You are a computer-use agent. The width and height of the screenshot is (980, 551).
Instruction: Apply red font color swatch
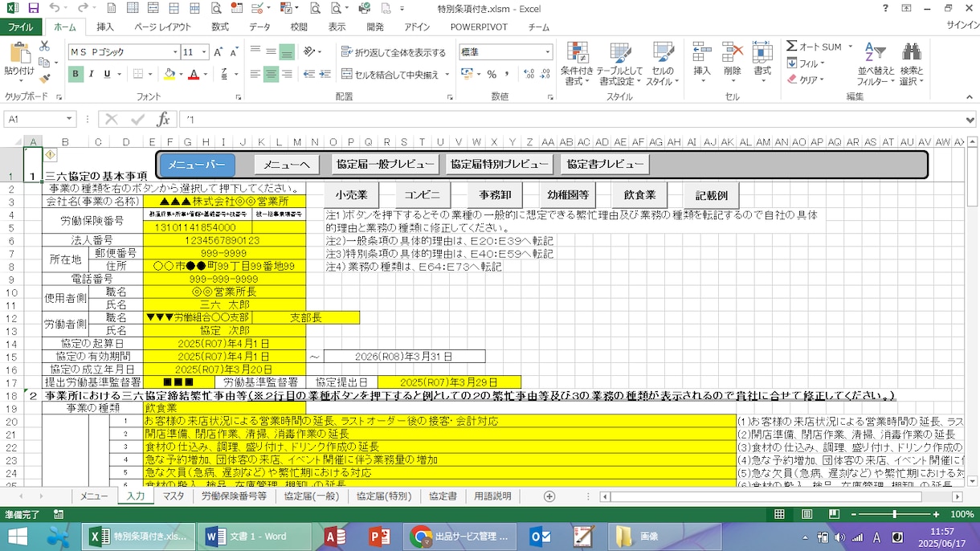click(x=194, y=75)
